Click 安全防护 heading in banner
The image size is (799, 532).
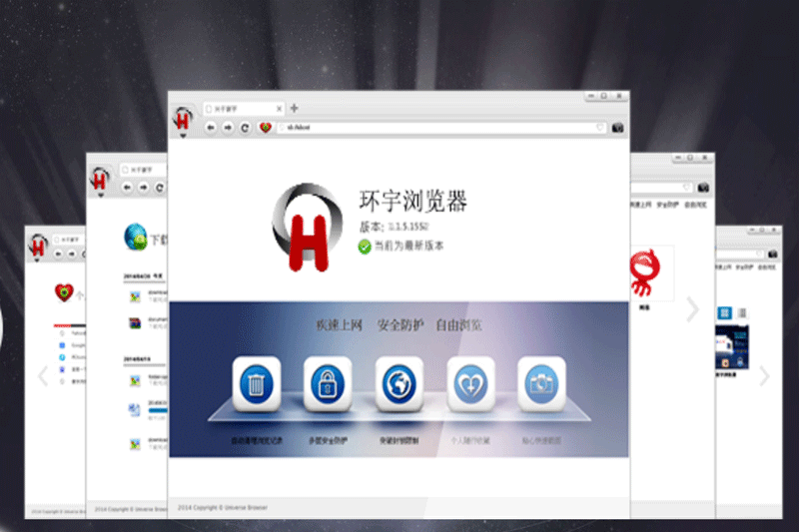coord(400,324)
